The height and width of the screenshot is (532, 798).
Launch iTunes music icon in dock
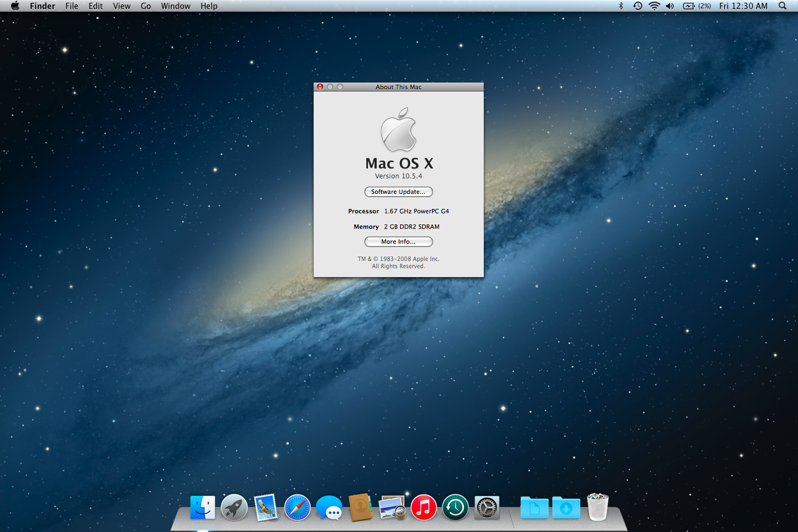(424, 508)
